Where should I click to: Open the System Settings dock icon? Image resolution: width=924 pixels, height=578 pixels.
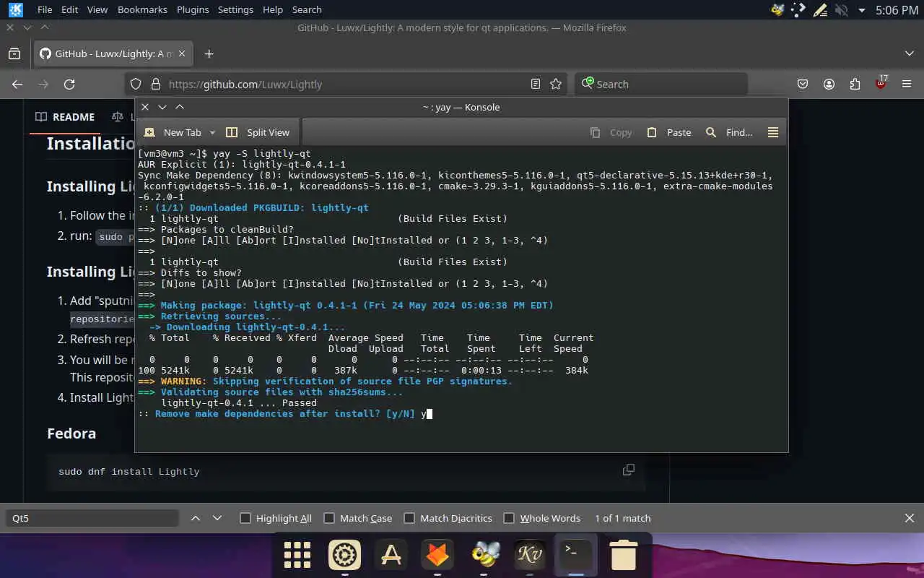344,555
